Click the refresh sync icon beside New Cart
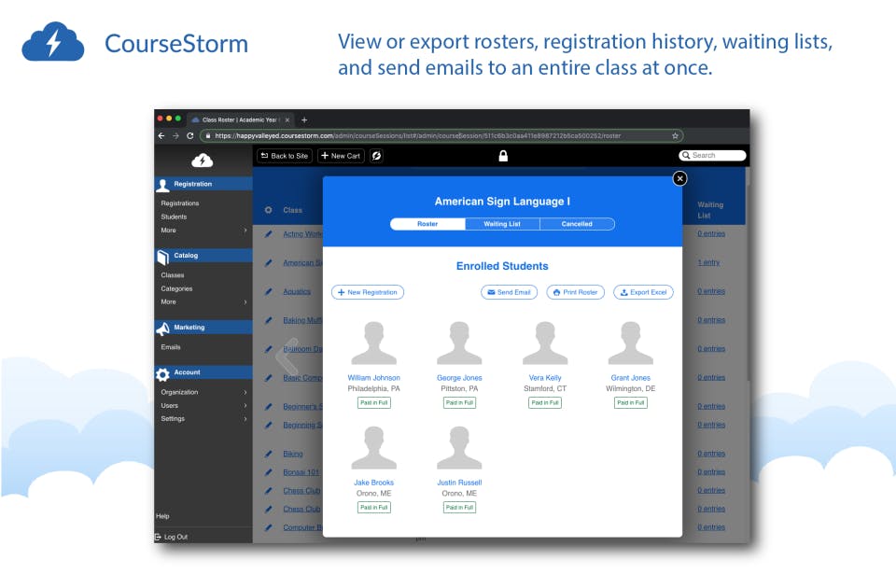896x588 pixels. click(376, 156)
